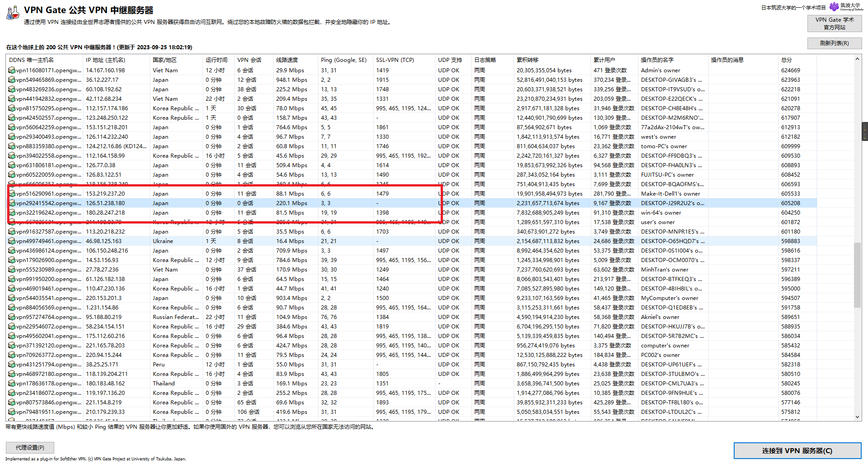Click the University of Tsukuba logo
The image size is (868, 464).
[x=846, y=6]
